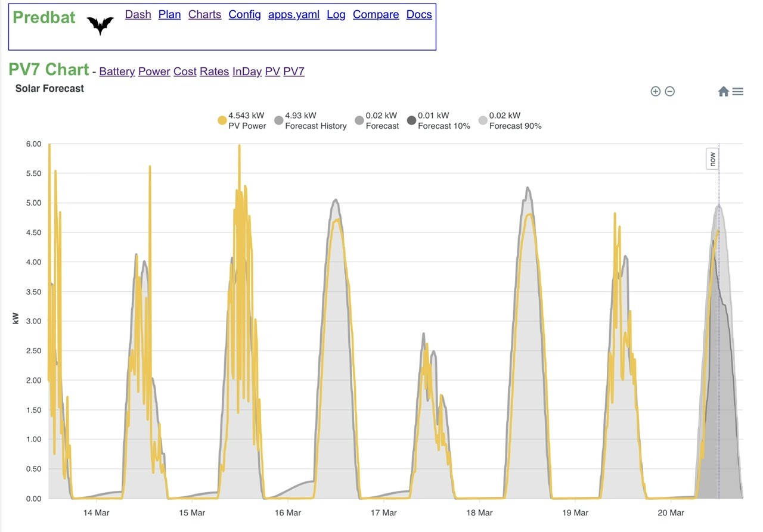Open the Dash page
The image size is (763, 532).
(138, 14)
